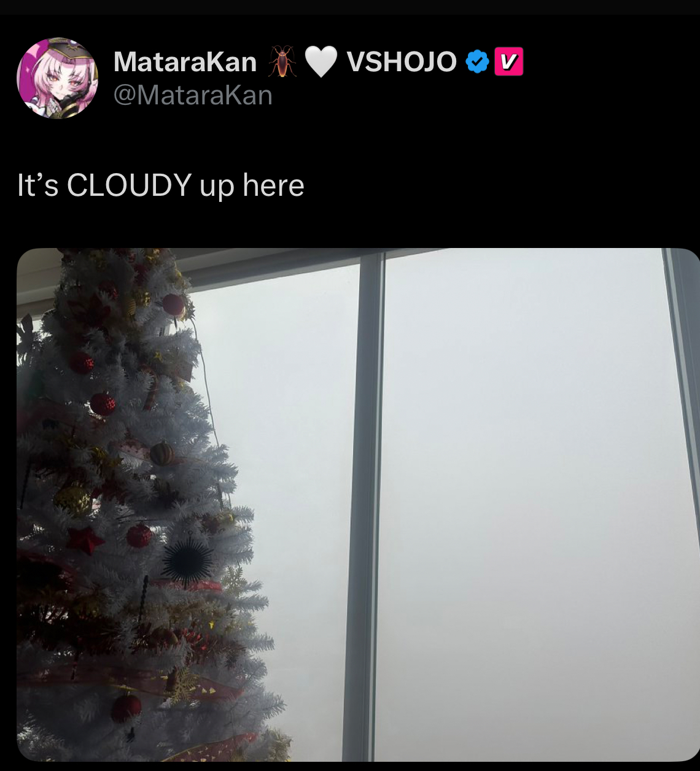Tap the tweet text "It's CLOUDY up here"

tap(160, 185)
